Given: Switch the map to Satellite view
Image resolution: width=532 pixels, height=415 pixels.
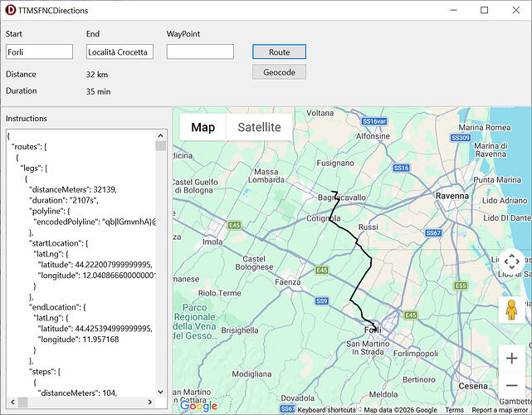Looking at the screenshot, I should (259, 127).
